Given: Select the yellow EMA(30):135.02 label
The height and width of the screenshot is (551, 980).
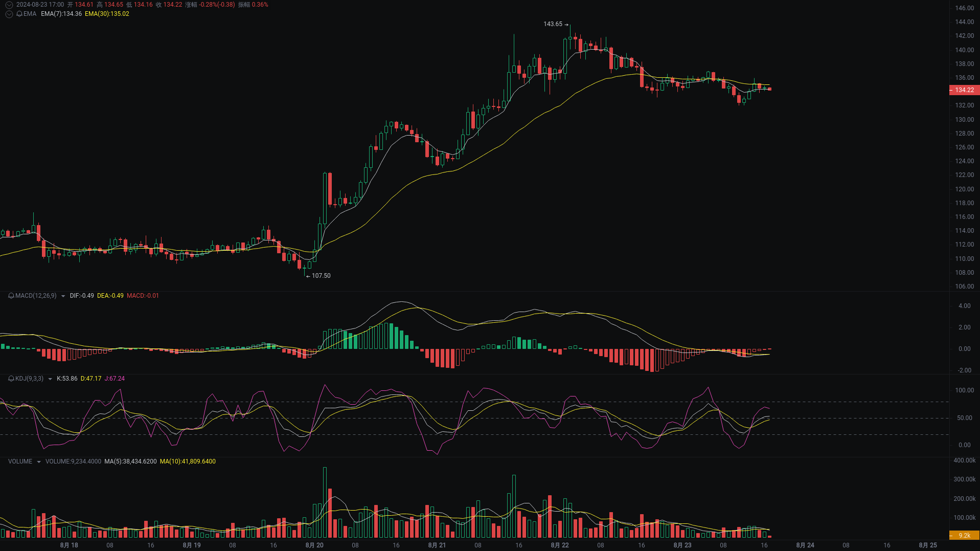Looking at the screenshot, I should point(107,14).
